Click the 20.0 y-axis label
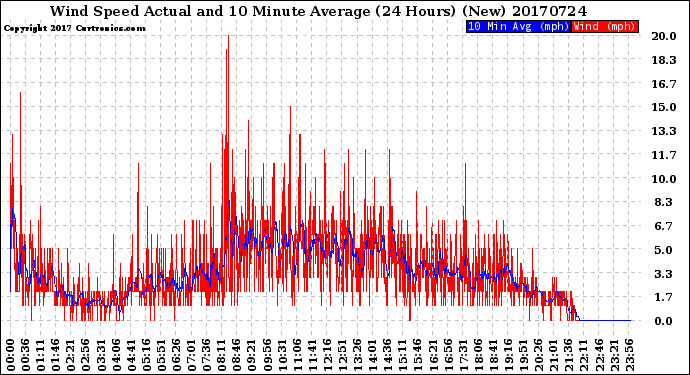This screenshot has height=375, width=690. (664, 36)
